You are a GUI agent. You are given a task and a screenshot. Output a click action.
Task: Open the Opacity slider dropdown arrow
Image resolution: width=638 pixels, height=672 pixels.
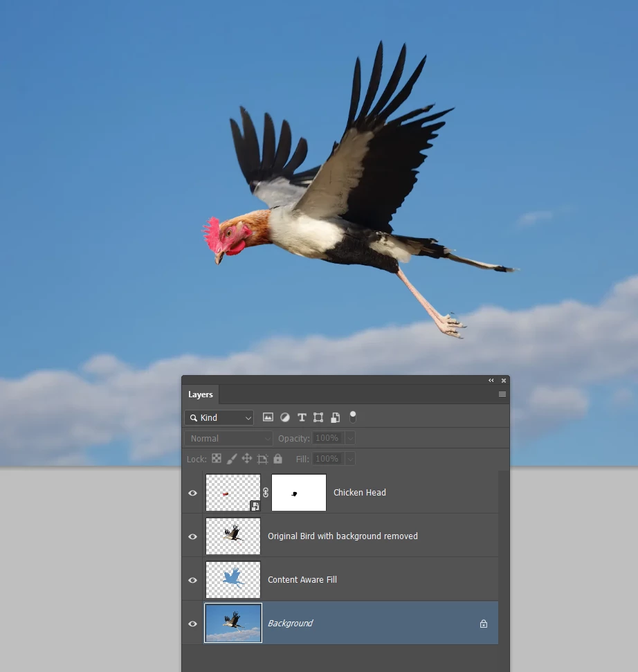pos(350,438)
